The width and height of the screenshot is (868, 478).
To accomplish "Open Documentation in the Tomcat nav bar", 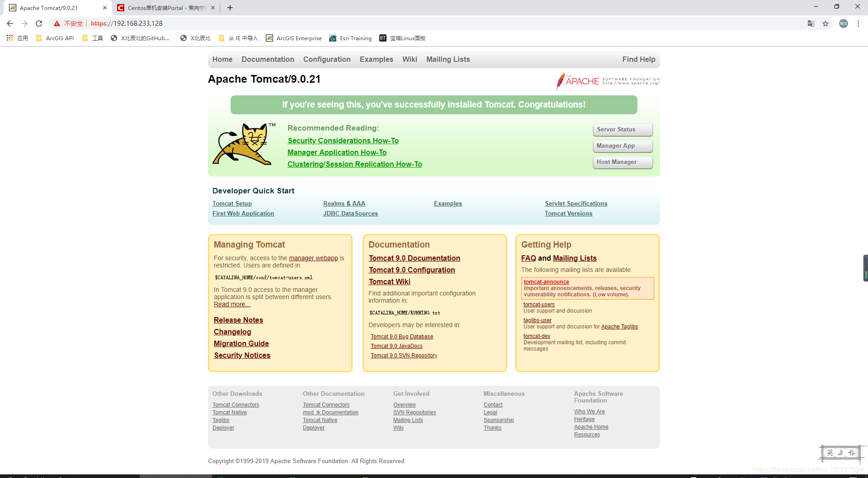I will (x=268, y=60).
